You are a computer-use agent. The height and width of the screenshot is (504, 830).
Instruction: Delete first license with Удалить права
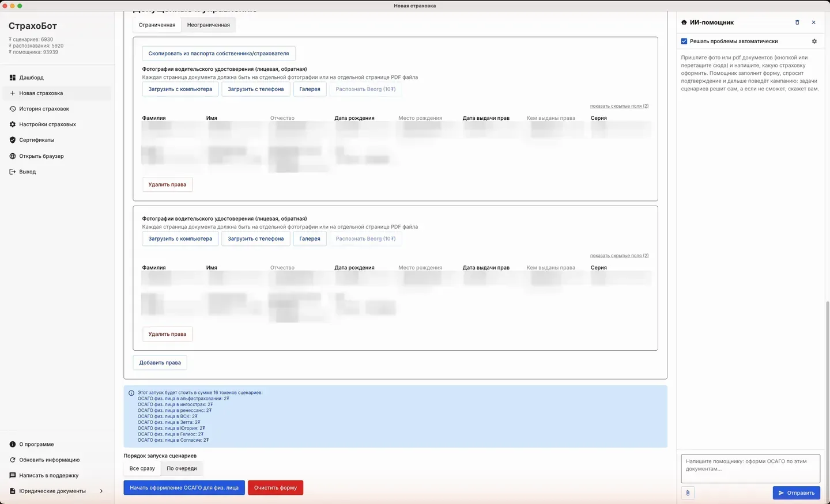pos(167,184)
